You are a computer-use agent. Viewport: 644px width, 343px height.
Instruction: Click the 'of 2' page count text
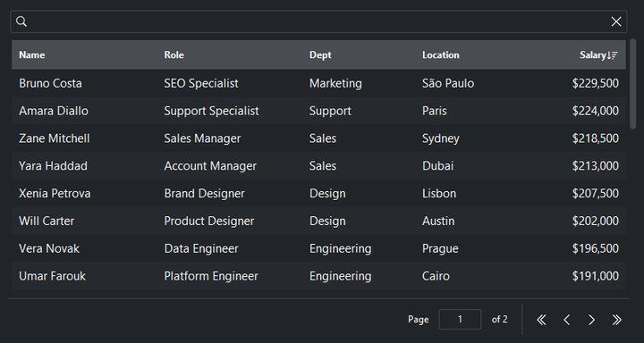click(x=499, y=320)
